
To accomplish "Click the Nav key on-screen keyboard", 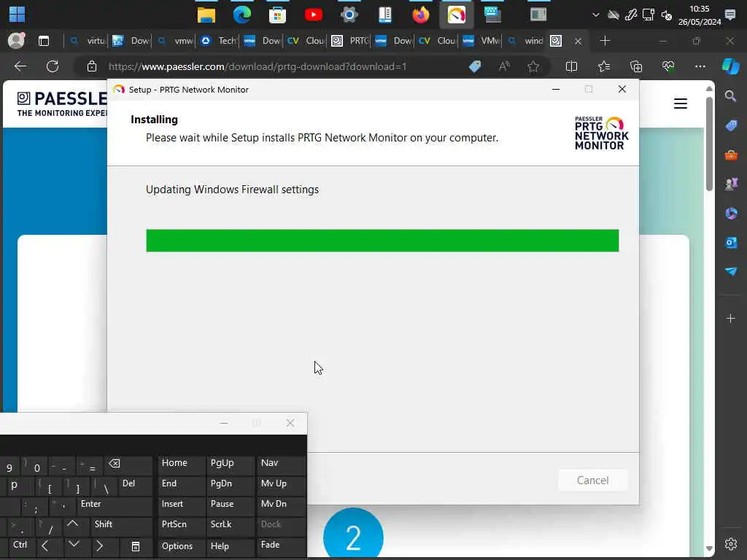I will click(281, 464).
